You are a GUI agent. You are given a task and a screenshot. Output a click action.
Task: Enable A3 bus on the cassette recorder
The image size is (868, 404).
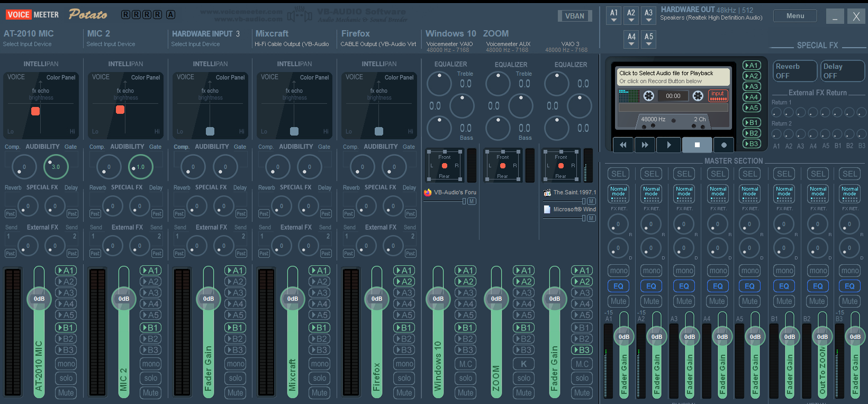pyautogui.click(x=752, y=86)
